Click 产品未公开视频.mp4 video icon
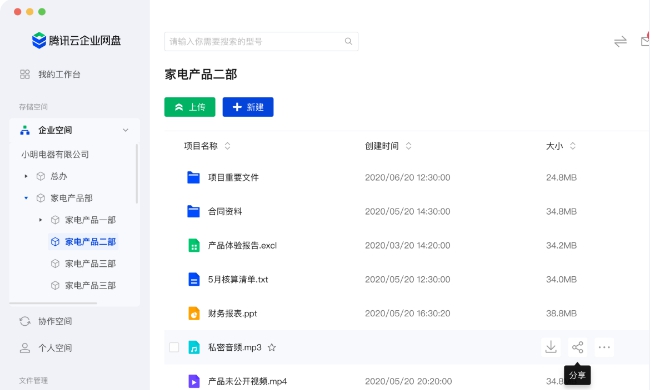651x390 pixels. pyautogui.click(x=193, y=381)
